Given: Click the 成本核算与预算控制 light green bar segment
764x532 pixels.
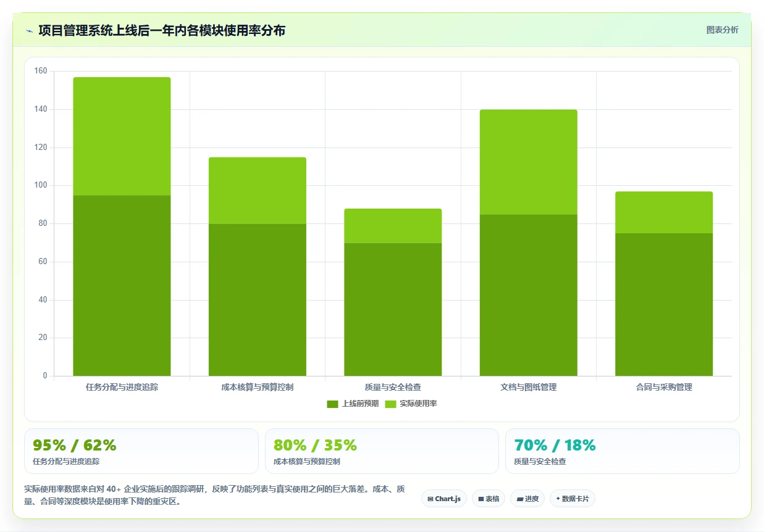Looking at the screenshot, I should click(257, 191).
